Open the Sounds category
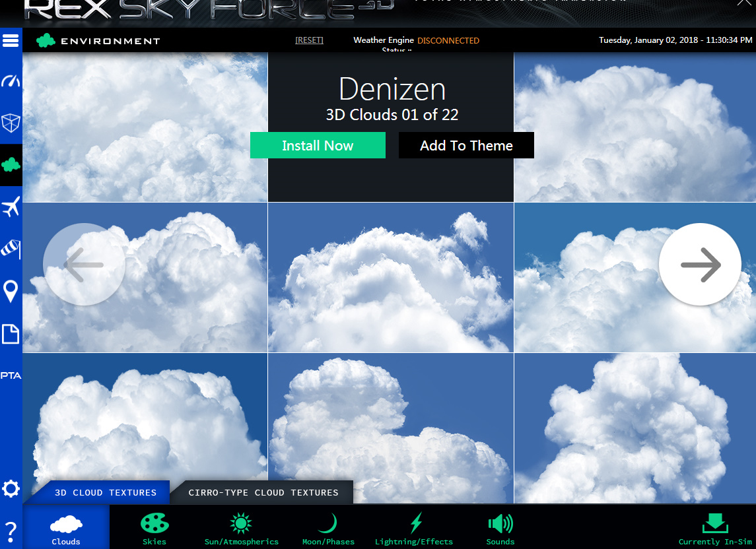 pyautogui.click(x=500, y=529)
